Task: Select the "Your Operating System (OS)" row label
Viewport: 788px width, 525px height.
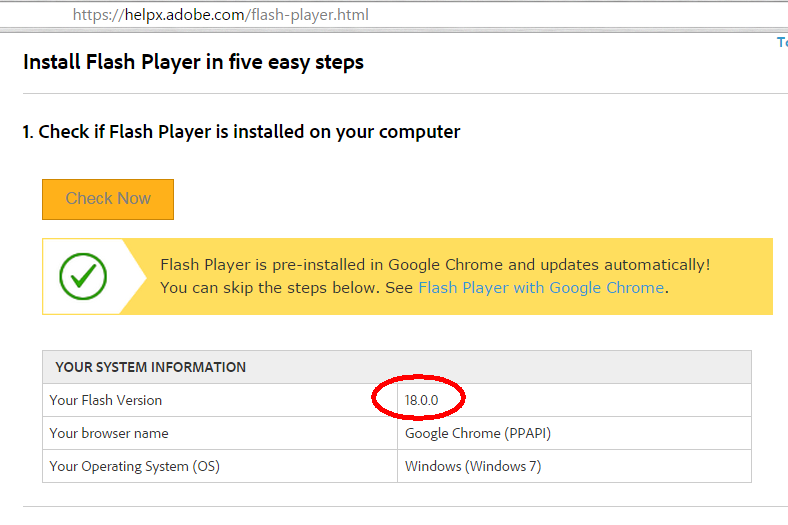Action: coord(134,466)
